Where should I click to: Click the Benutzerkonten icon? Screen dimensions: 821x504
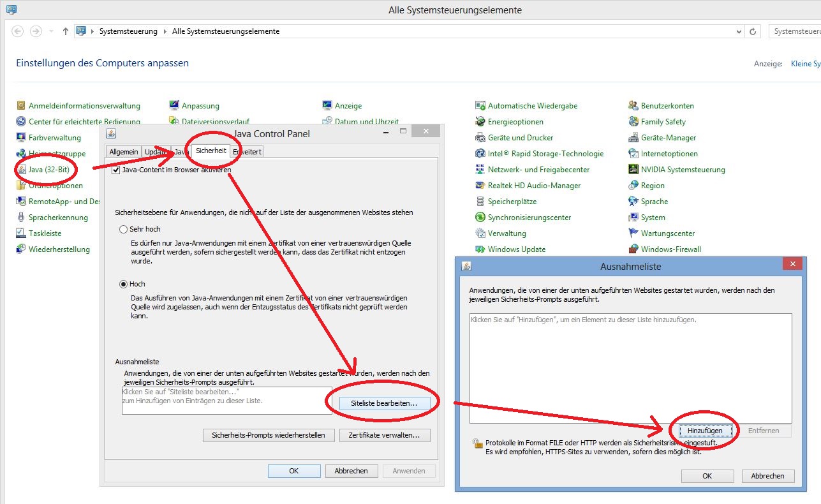(x=633, y=106)
